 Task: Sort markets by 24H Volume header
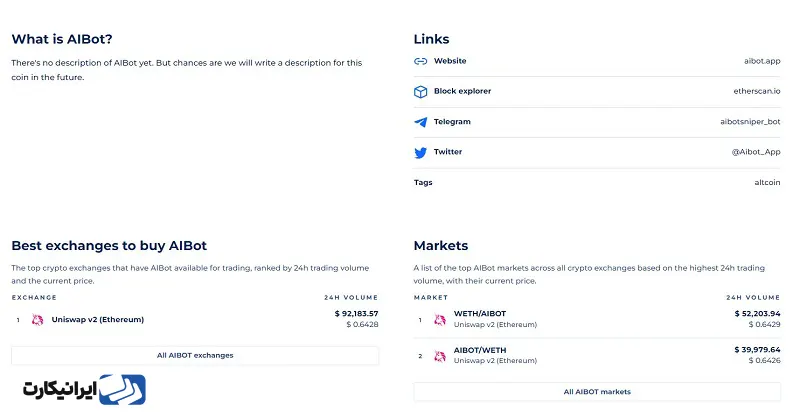coord(753,297)
